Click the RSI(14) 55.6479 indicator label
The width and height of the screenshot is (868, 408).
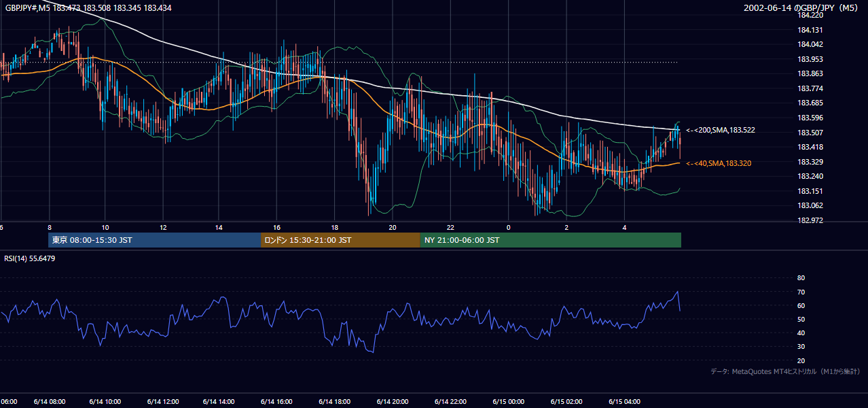pos(30,258)
